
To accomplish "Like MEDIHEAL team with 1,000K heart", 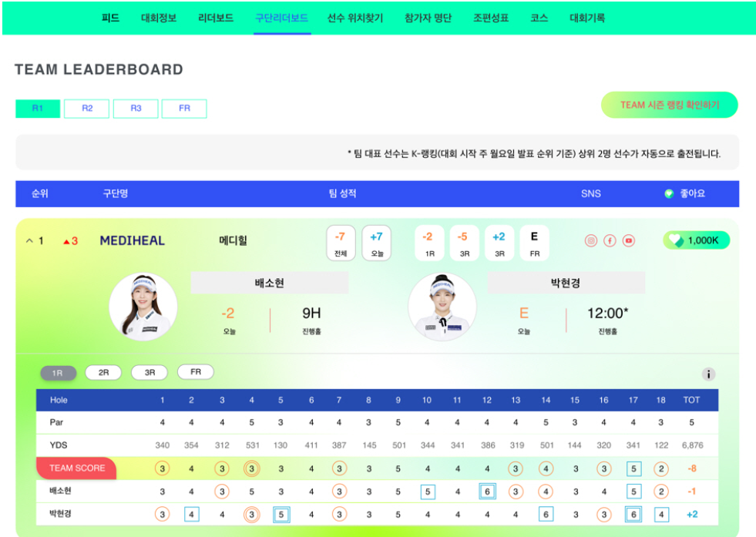I will (696, 240).
